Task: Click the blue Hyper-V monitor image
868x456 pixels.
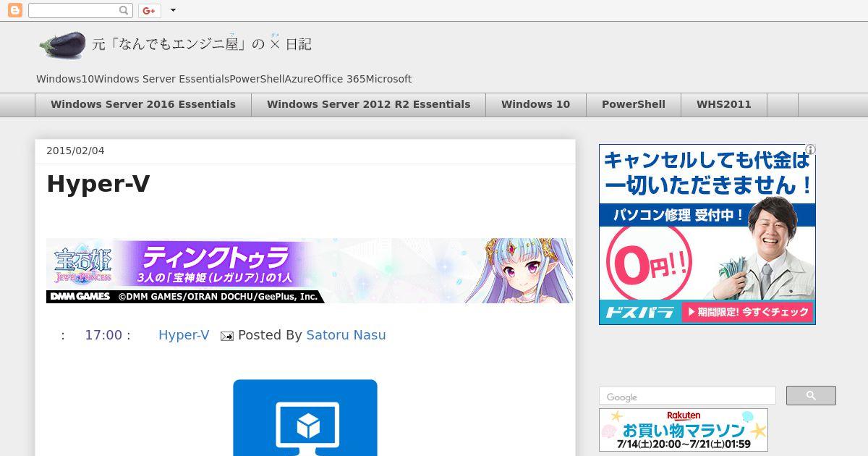Action: tap(305, 418)
